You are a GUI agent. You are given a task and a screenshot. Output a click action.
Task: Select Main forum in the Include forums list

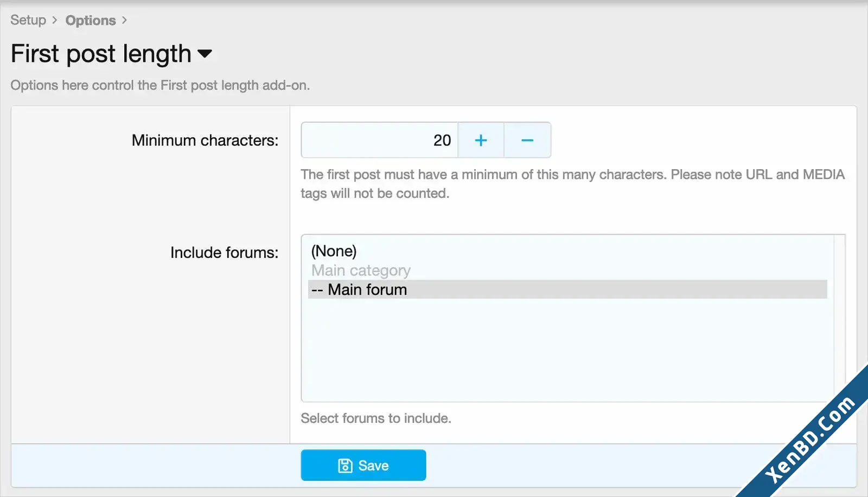[x=567, y=289]
